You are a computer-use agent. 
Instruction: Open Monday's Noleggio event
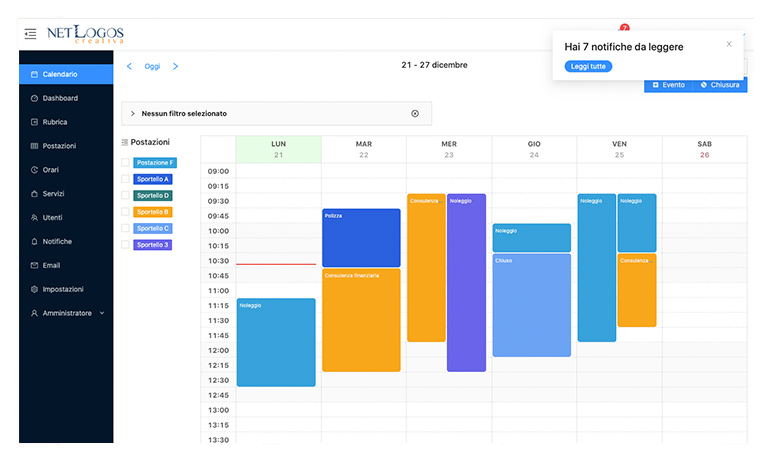point(276,342)
